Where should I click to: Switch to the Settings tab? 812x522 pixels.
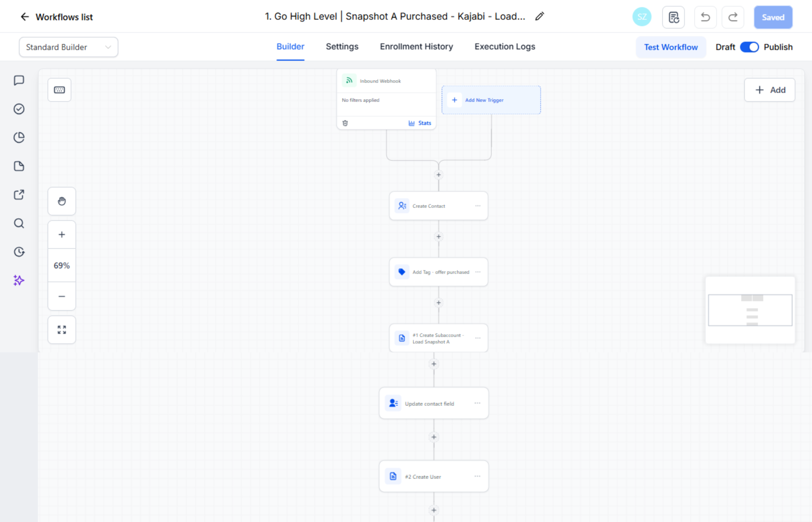coord(342,47)
